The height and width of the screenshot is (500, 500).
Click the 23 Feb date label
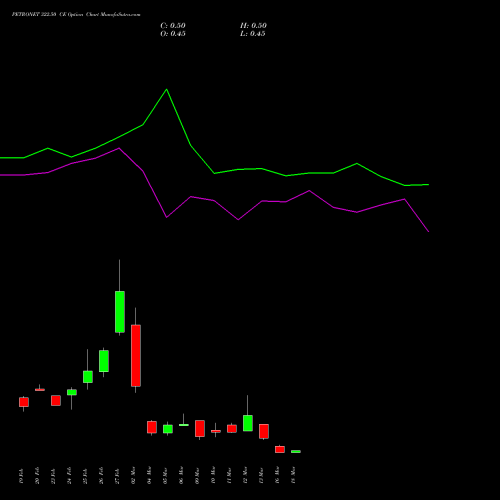point(53,476)
